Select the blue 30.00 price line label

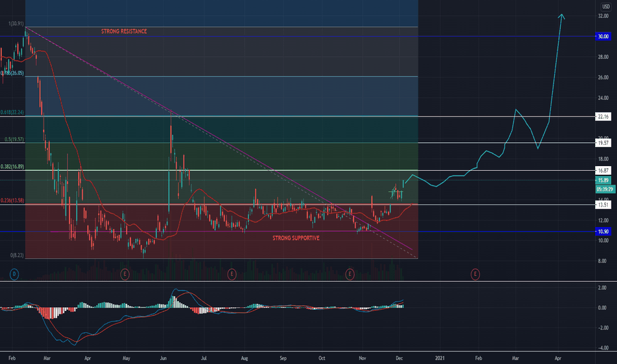tap(603, 36)
